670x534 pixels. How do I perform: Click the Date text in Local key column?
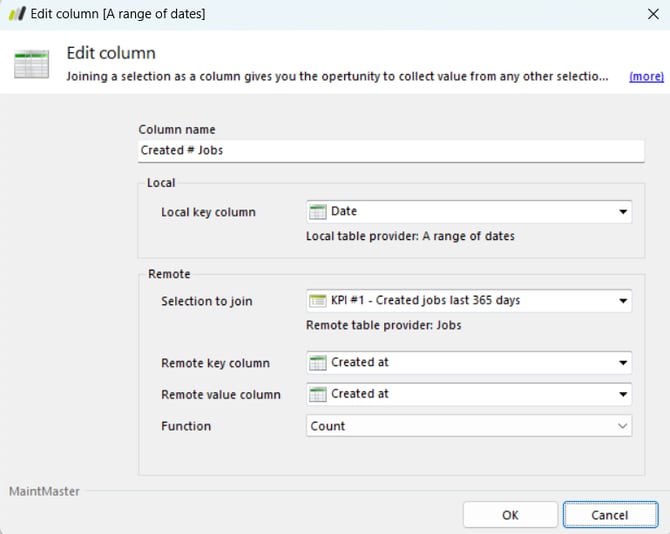[x=344, y=212]
